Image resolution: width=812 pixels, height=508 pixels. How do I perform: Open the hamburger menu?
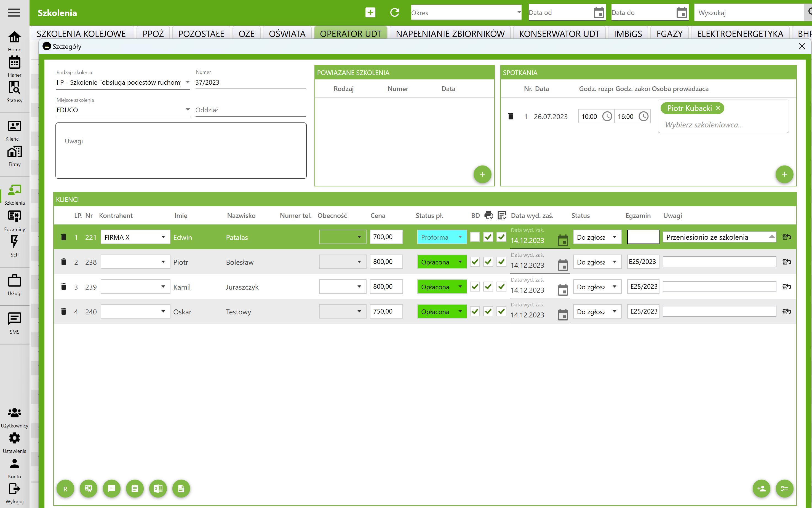[14, 13]
